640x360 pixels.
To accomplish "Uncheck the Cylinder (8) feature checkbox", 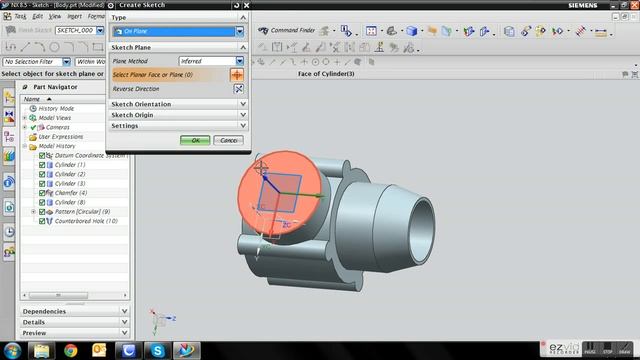I will (42, 202).
